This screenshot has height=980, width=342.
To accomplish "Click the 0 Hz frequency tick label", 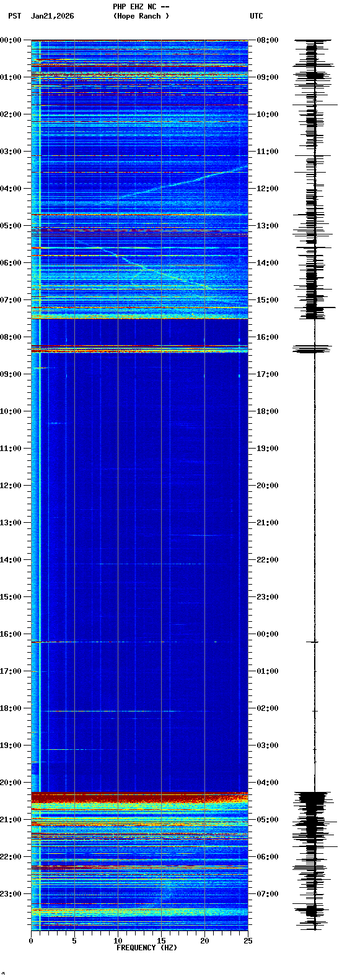I will coord(31,941).
